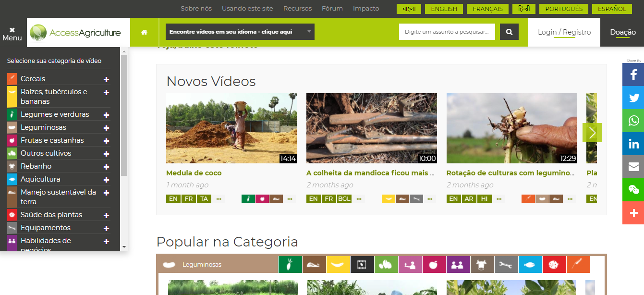Image resolution: width=644 pixels, height=295 pixels.
Task: Open the 'Medula de coco' video title
Action: coord(194,173)
